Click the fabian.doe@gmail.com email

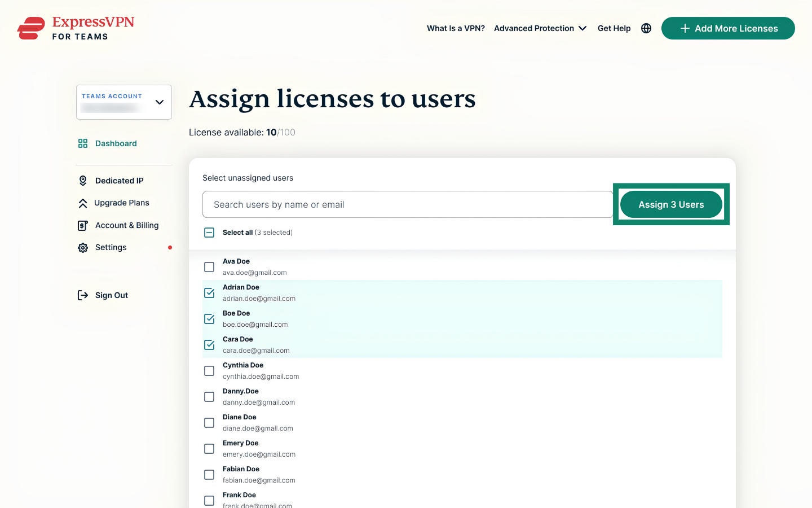pos(259,480)
